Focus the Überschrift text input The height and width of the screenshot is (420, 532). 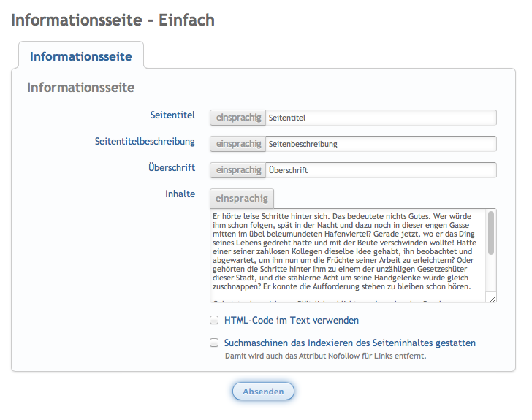click(380, 170)
